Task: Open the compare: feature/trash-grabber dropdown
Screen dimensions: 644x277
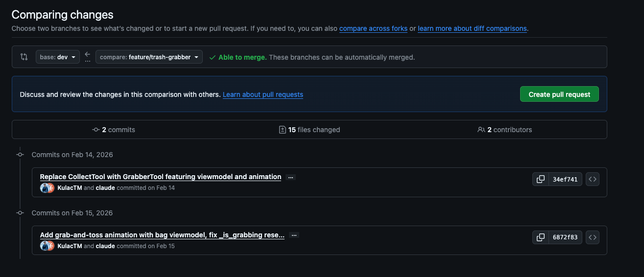Action: pos(149,57)
